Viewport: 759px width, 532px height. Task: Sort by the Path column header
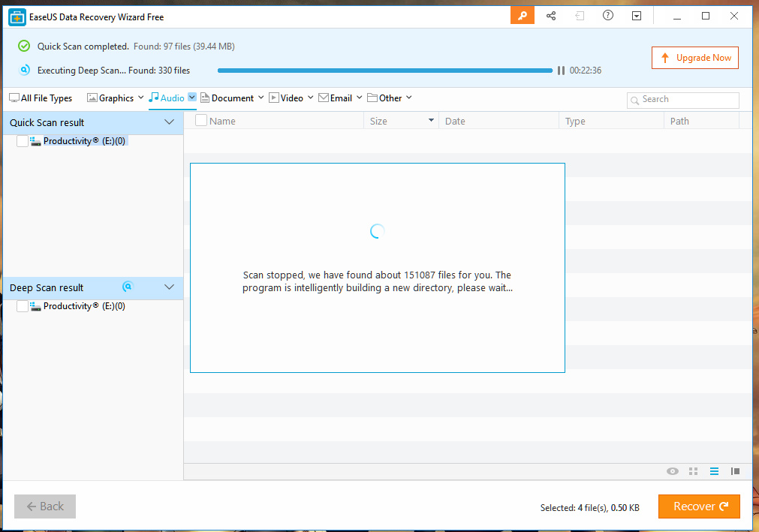pyautogui.click(x=679, y=121)
